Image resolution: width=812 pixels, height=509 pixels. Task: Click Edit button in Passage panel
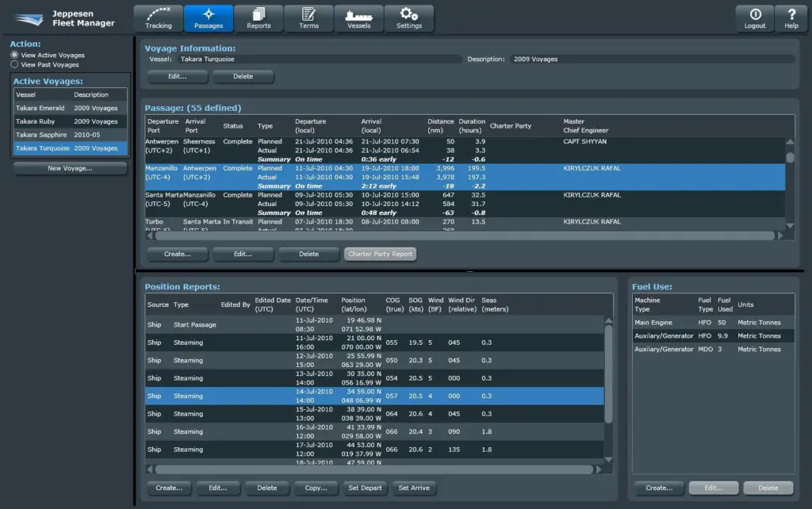243,254
